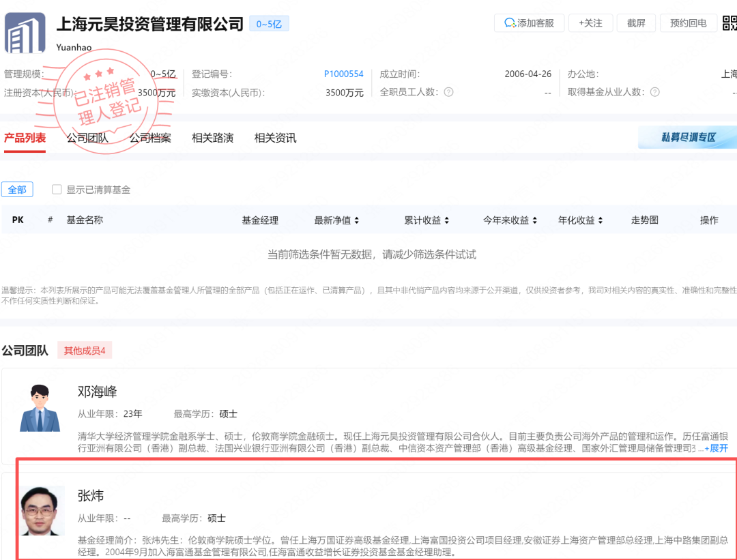Open the 私募尽调专区 banner
The height and width of the screenshot is (560, 737).
(x=688, y=137)
